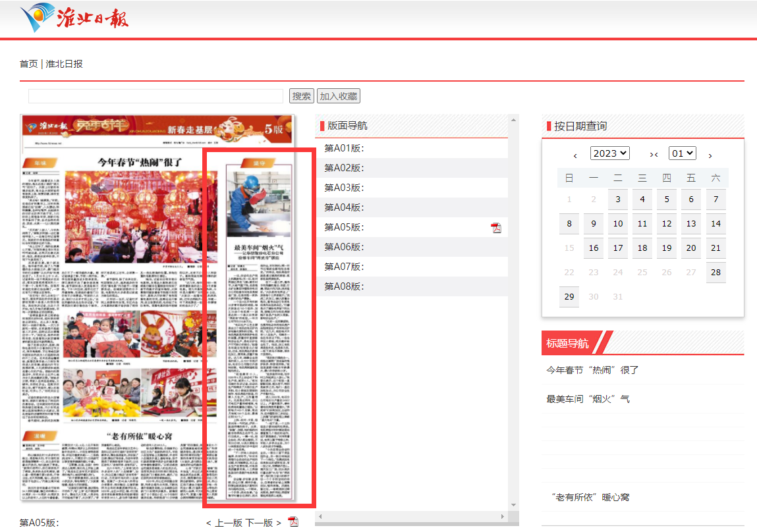757x532 pixels.
Task: Click the small double-arrow between year and month
Action: pyautogui.click(x=654, y=155)
